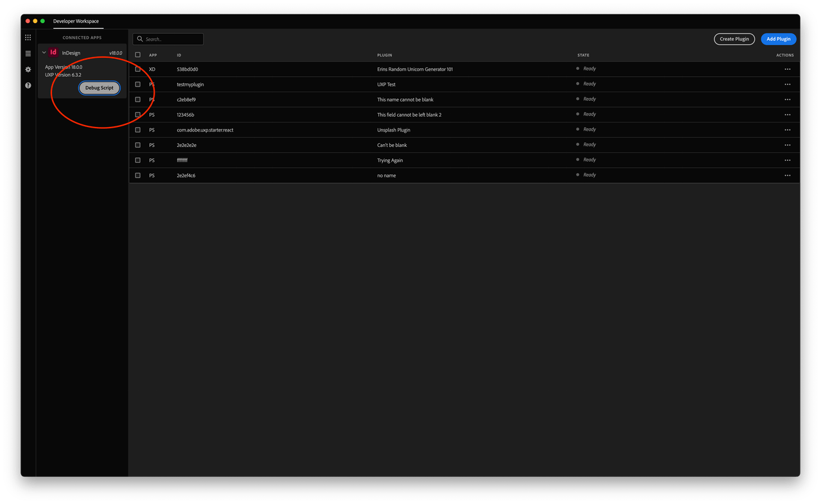The width and height of the screenshot is (821, 504).
Task: Check the box for the 123456b row
Action: [138, 115]
